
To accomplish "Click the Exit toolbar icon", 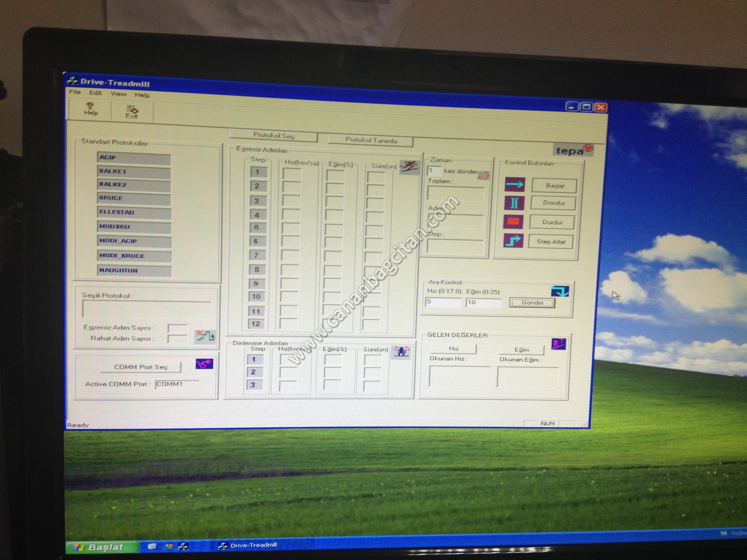I will coord(132,112).
